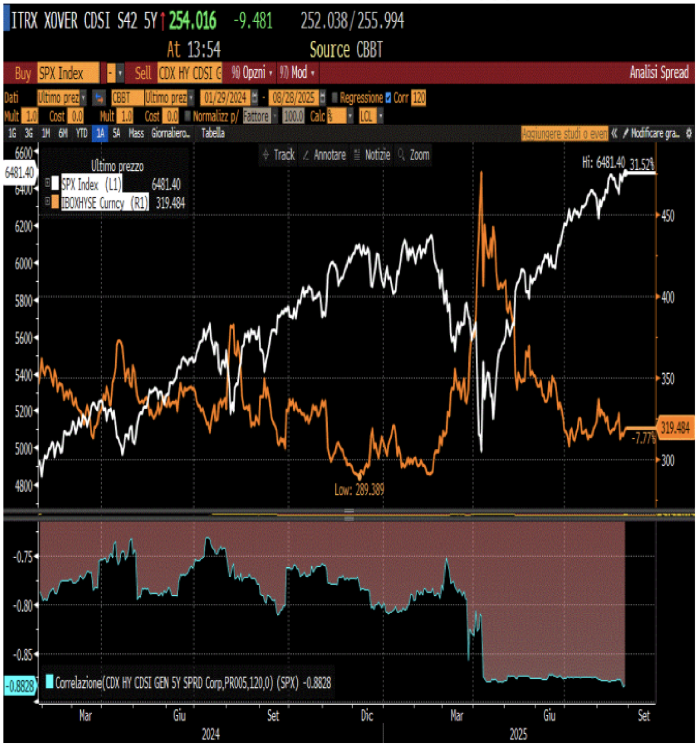
Task: Click Aggiungere studi o eventi field
Action: point(565,134)
